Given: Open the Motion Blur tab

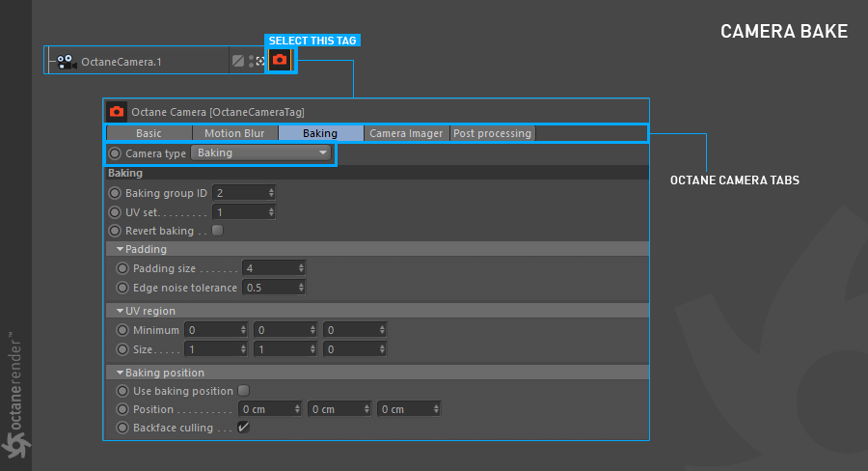Looking at the screenshot, I should (234, 133).
